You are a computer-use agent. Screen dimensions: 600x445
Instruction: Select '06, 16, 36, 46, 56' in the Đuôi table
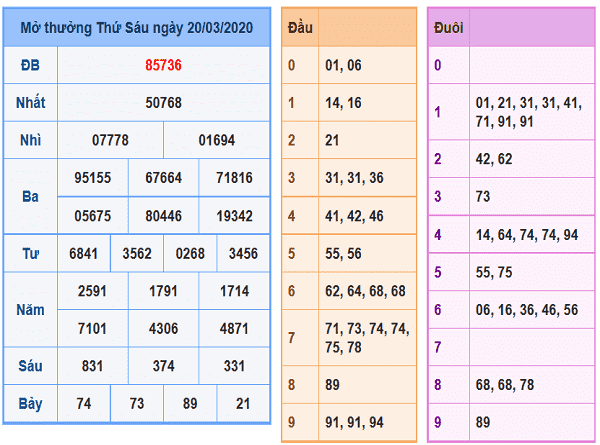pos(527,310)
